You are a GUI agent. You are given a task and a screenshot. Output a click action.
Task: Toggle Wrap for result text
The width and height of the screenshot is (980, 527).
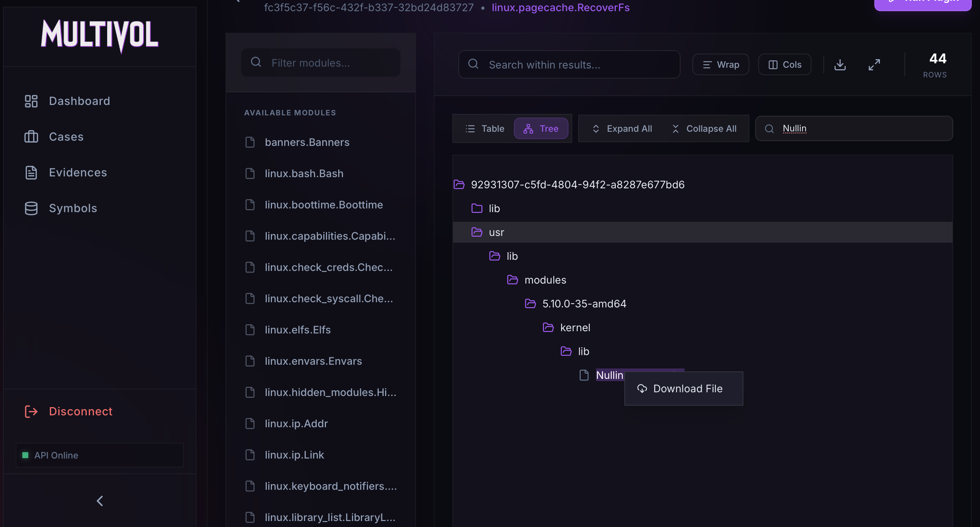coord(721,65)
